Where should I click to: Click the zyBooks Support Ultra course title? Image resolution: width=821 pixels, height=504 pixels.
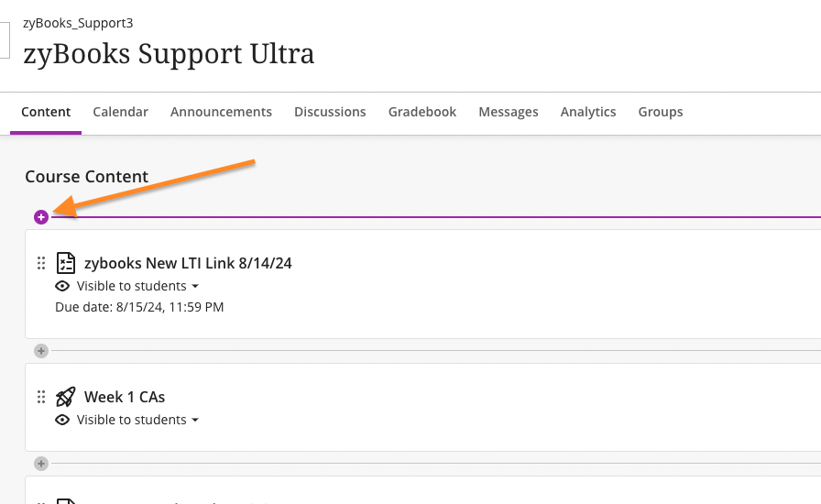pyautogui.click(x=169, y=54)
